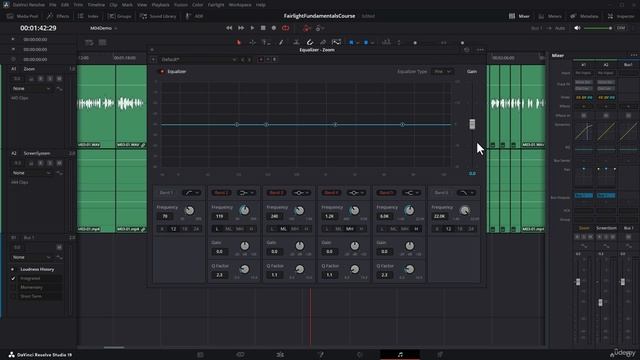Open the Inspector panel
640x360 pixels.
[x=621, y=16]
